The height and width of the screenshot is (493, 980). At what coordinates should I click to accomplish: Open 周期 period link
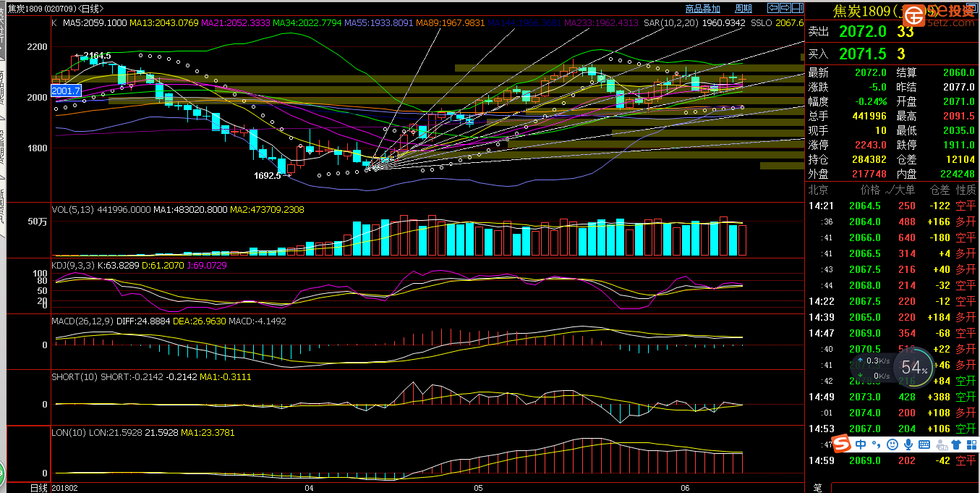(x=743, y=9)
